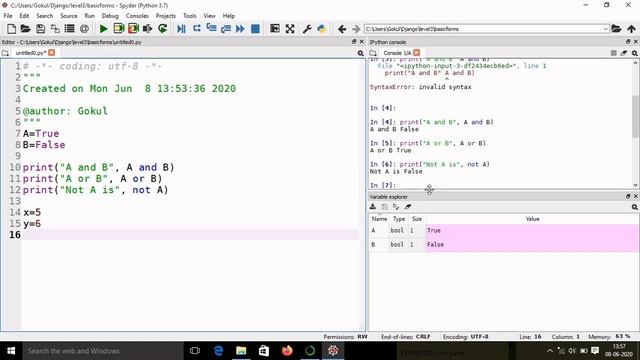Viewport: 640px width, 360px height.
Task: Click the @ symbol finder icon
Action: pyautogui.click(x=84, y=29)
